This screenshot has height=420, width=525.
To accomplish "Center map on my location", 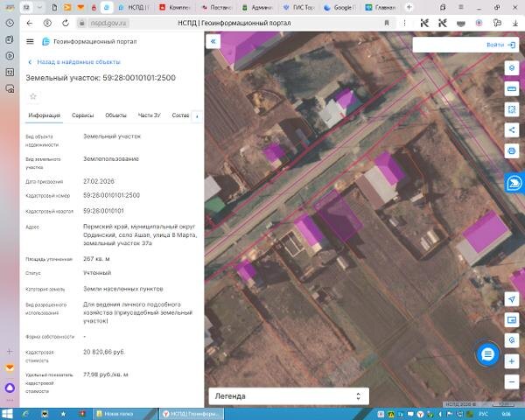I will pos(512,299).
